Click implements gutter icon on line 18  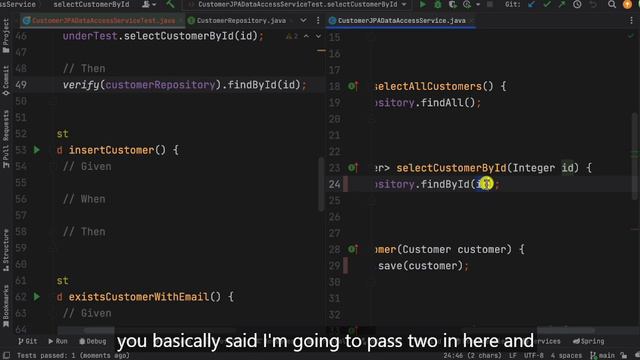coord(353,86)
